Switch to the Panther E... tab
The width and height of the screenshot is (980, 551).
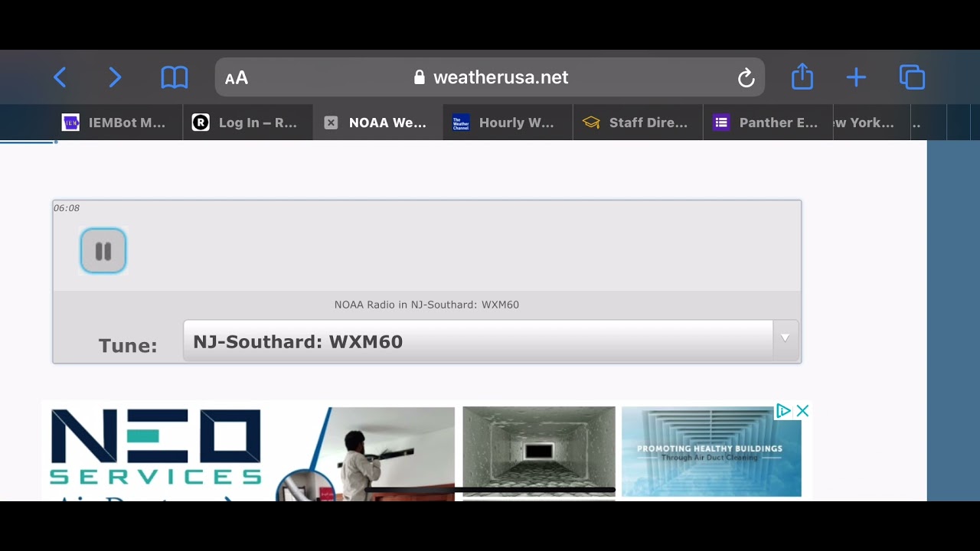[x=768, y=122]
